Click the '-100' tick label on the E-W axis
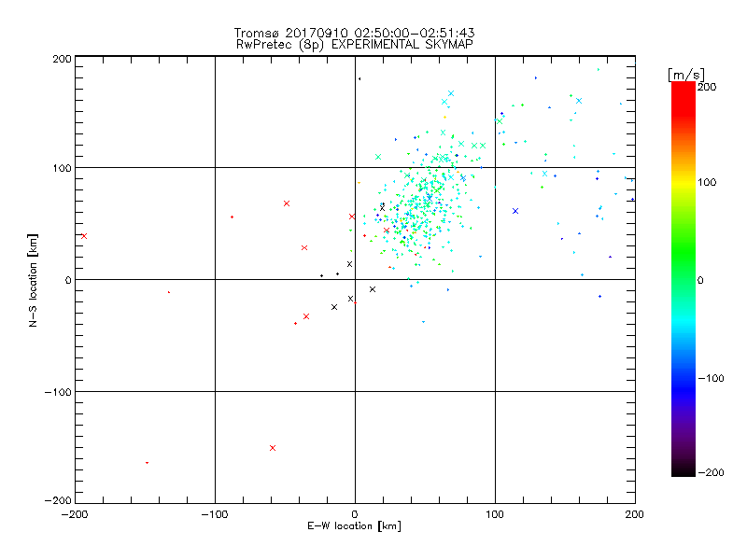Image resolution: width=747 pixels, height=560 pixels. (215, 514)
